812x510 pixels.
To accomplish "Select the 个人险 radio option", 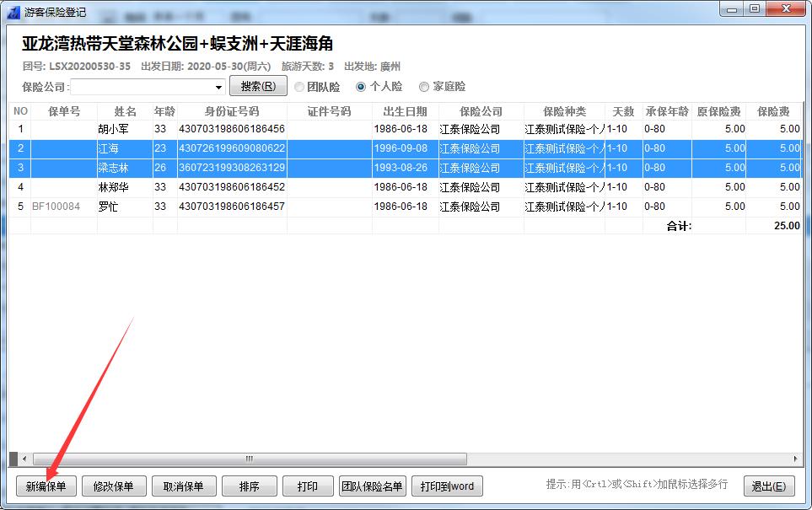I will [362, 87].
